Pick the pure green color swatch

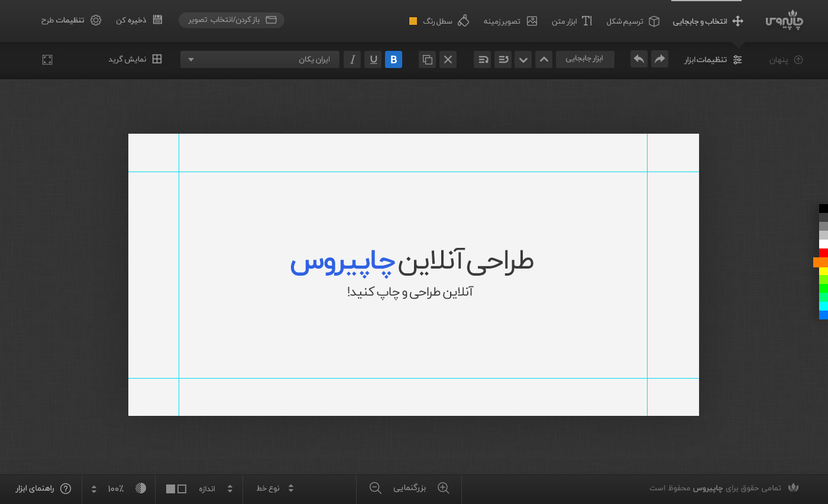(x=823, y=288)
